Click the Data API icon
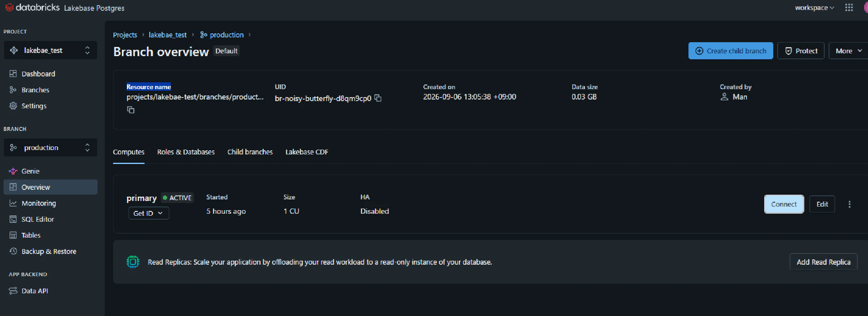 pos(13,291)
